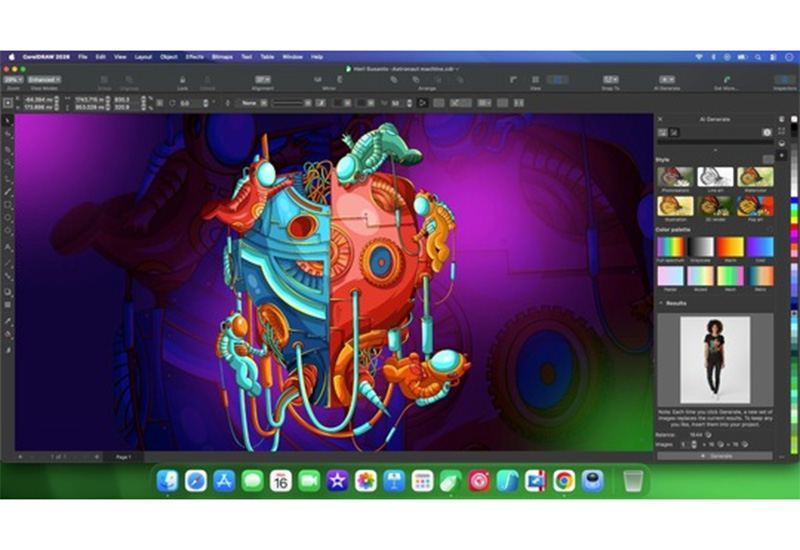The height and width of the screenshot is (550, 800).
Task: Choose the Line art style thumbnail
Action: coord(714,177)
